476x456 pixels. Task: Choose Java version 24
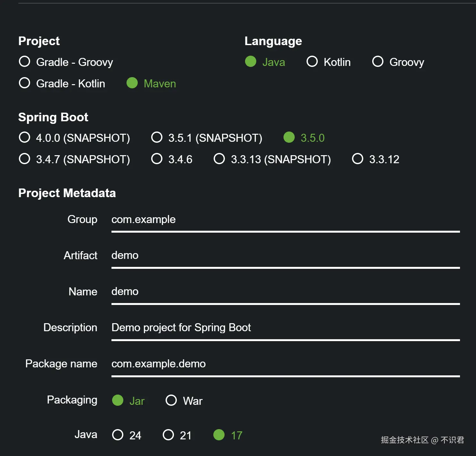[x=118, y=435]
